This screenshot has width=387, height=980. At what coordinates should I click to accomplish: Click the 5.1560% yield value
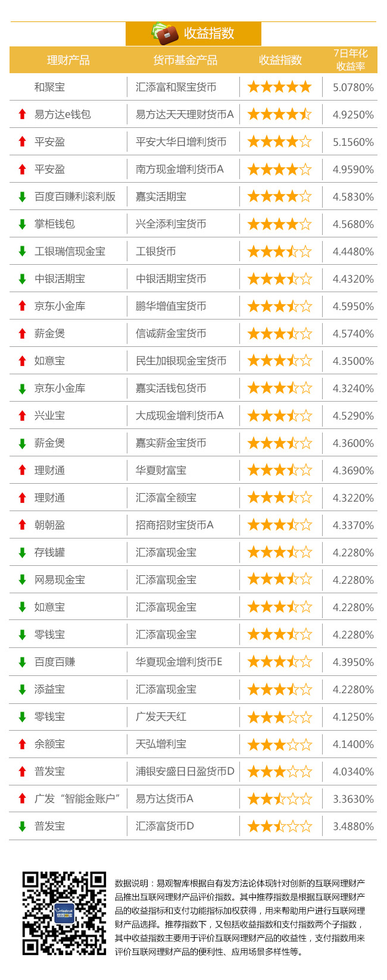point(353,142)
